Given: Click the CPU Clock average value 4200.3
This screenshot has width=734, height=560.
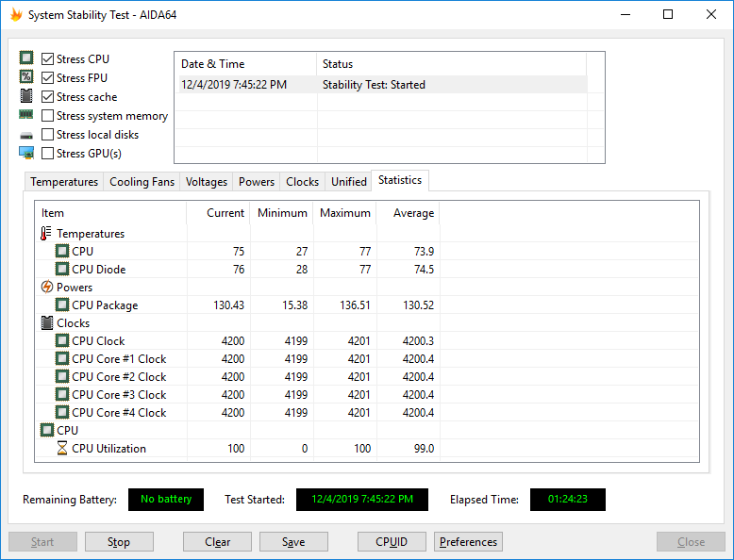Looking at the screenshot, I should [x=418, y=341].
